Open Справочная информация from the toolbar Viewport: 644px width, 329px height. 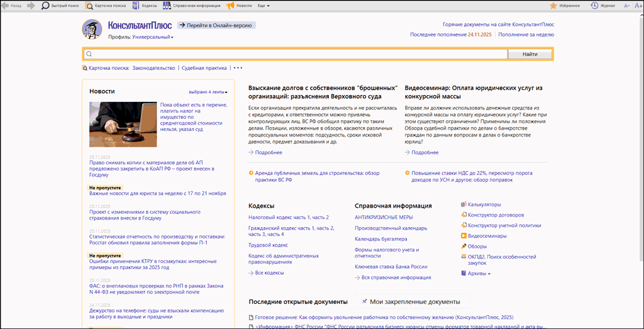(x=192, y=5)
